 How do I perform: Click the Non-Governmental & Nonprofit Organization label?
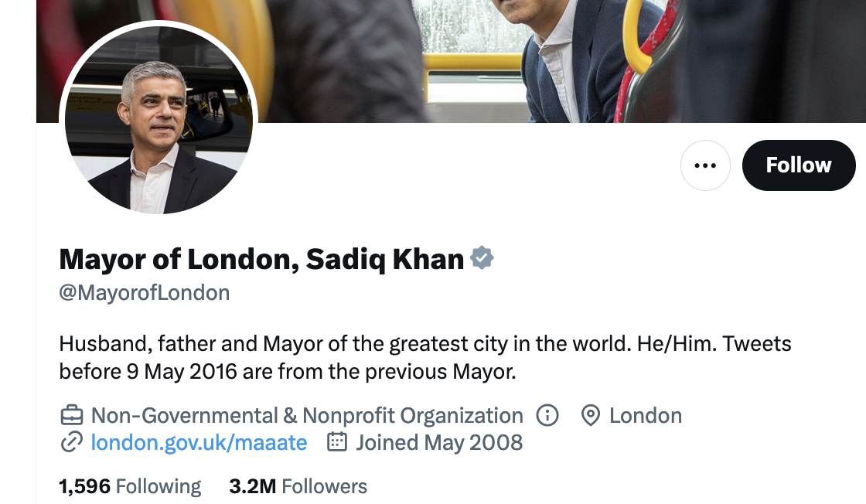coord(307,416)
